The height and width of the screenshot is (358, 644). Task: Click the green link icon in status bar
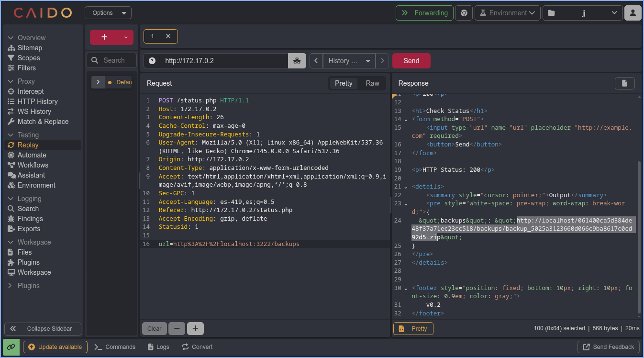11,347
